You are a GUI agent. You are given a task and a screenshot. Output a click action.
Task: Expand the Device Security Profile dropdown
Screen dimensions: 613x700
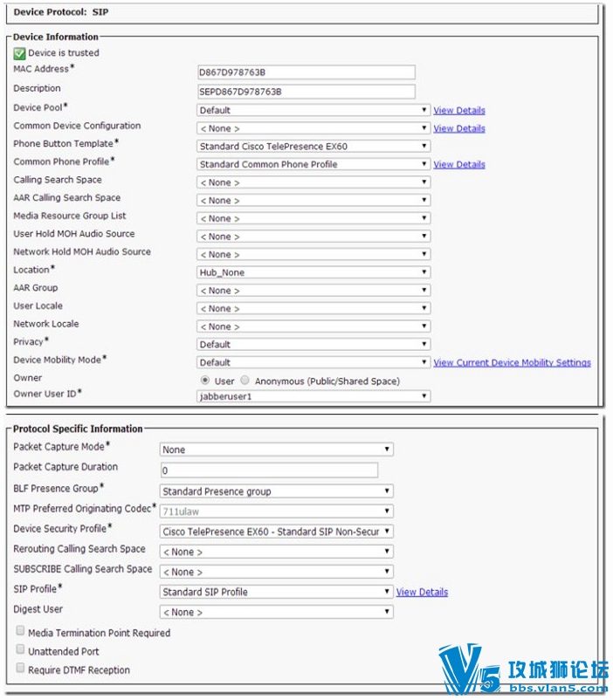click(x=276, y=532)
